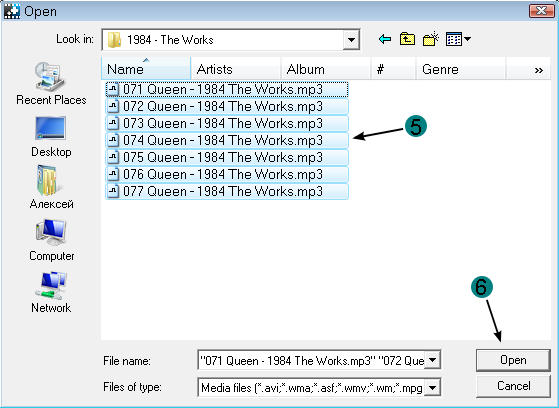Go up one folder level
Viewport: 559px width, 408px height.
click(x=407, y=39)
